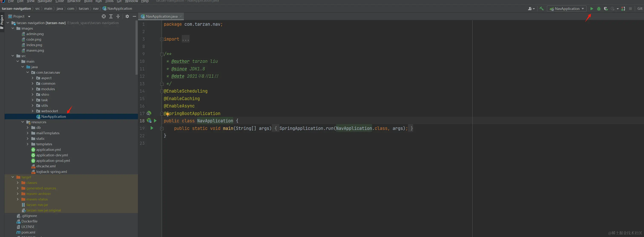
Task: Open the Build menu
Action: pyautogui.click(x=88, y=1)
